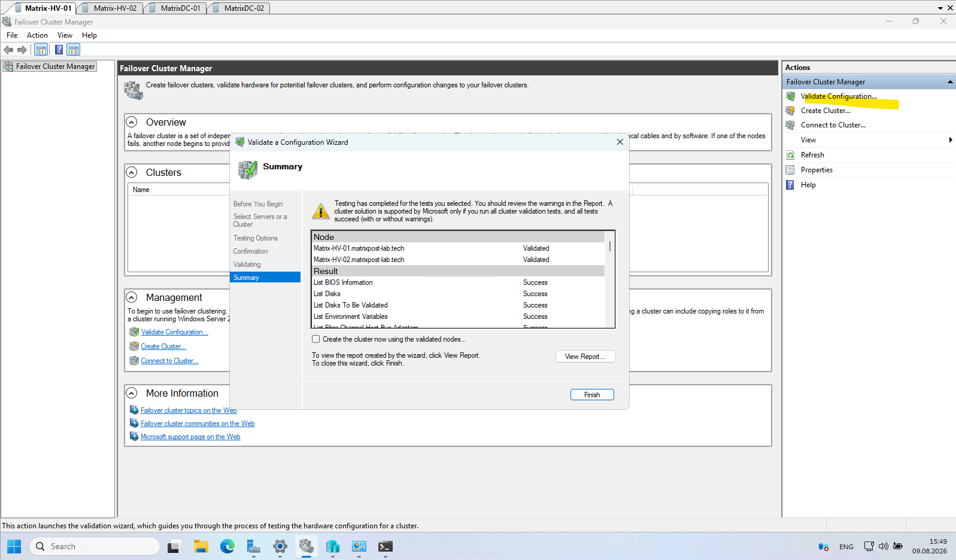Open the View menu in menu bar

pyautogui.click(x=65, y=35)
